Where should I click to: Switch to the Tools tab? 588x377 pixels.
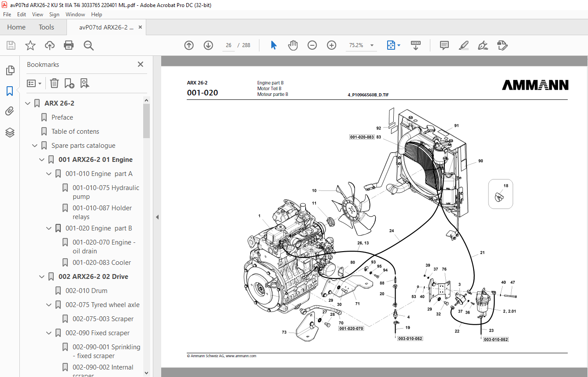[x=46, y=27]
